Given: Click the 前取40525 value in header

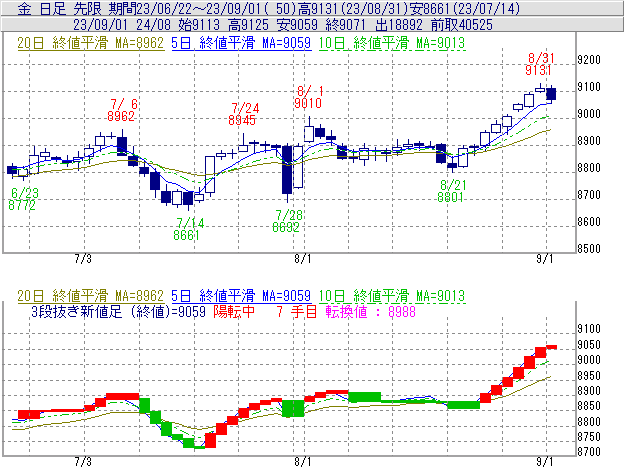Looking at the screenshot, I should click(x=462, y=25).
